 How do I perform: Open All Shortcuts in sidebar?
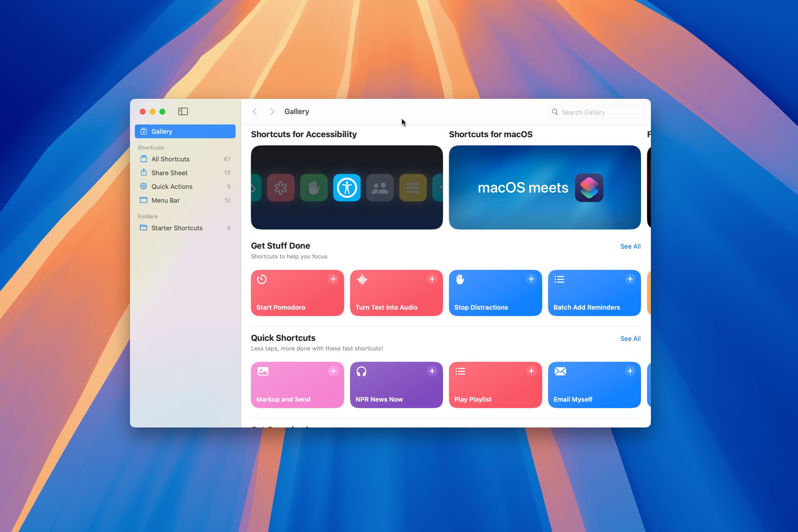(170, 159)
